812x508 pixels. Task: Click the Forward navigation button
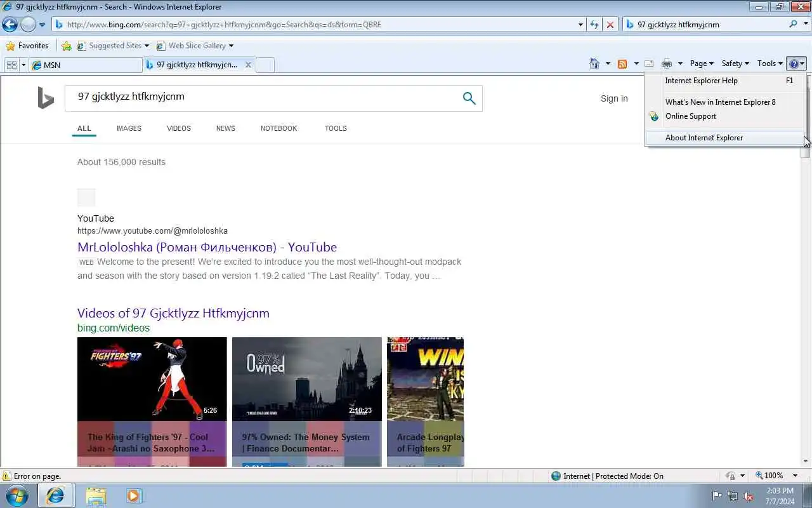[x=28, y=24]
